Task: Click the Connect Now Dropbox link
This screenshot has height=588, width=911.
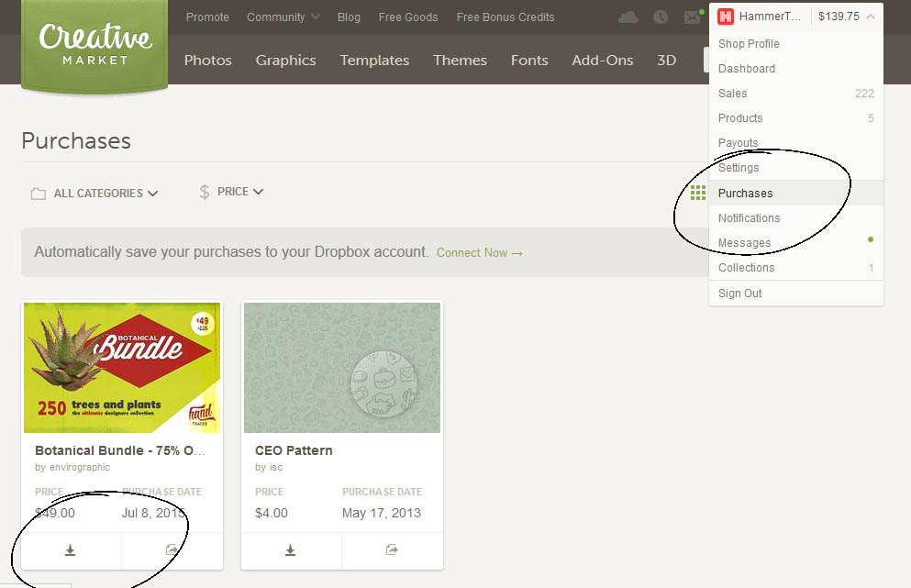Action: [x=479, y=252]
